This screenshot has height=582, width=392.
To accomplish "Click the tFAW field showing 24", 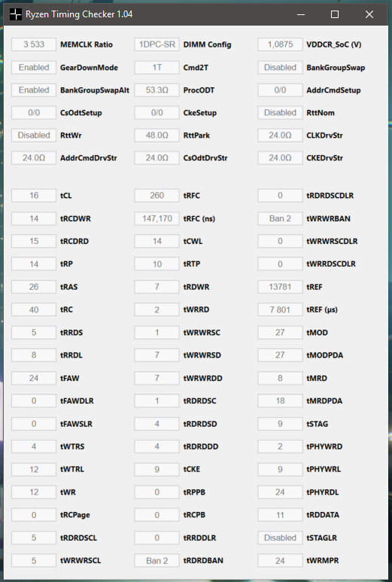I will 34,378.
